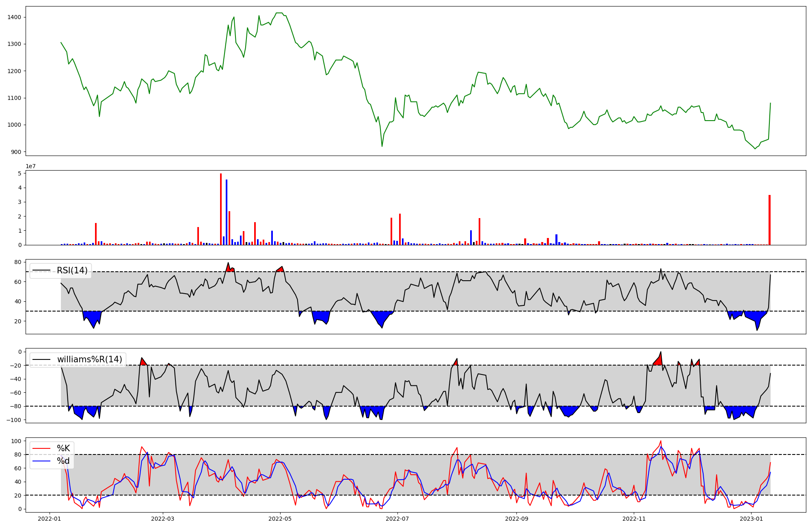
Task: Click the tallest blue volume bar
Action: click(227, 212)
